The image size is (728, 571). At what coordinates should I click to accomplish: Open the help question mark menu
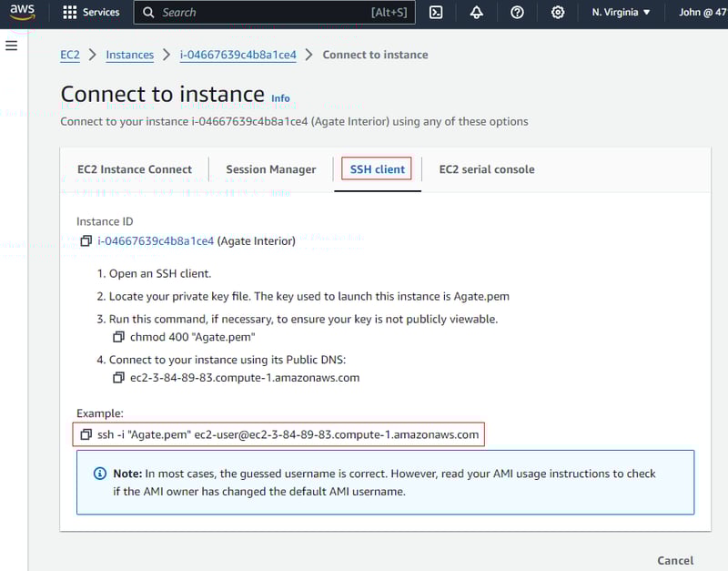[517, 13]
